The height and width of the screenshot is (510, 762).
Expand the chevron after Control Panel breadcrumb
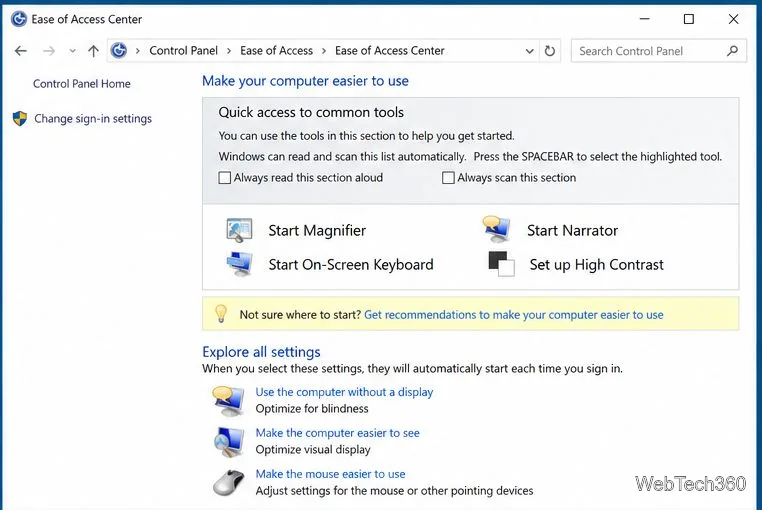[x=229, y=51]
